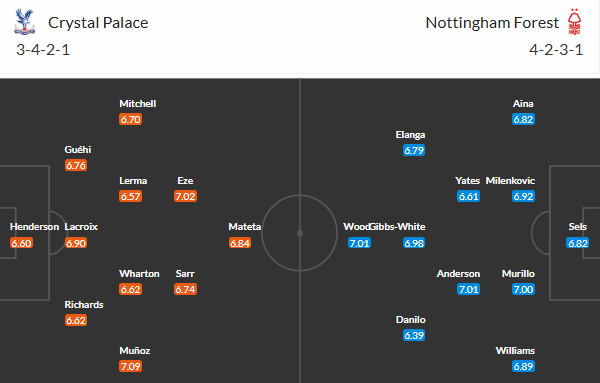Viewport: 600px width, 383px height.
Task: Click the Nottingham Forest crest icon
Action: click(x=574, y=22)
